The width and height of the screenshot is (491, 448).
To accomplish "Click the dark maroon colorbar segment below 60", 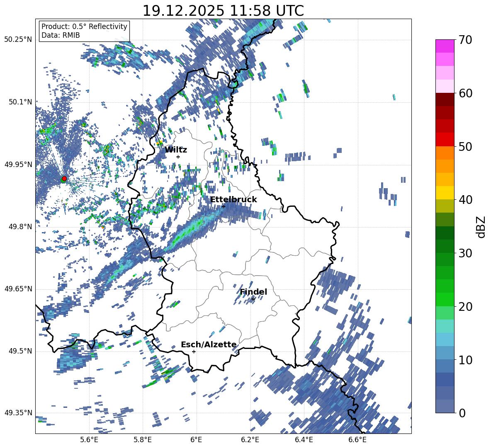I will click(445, 99).
